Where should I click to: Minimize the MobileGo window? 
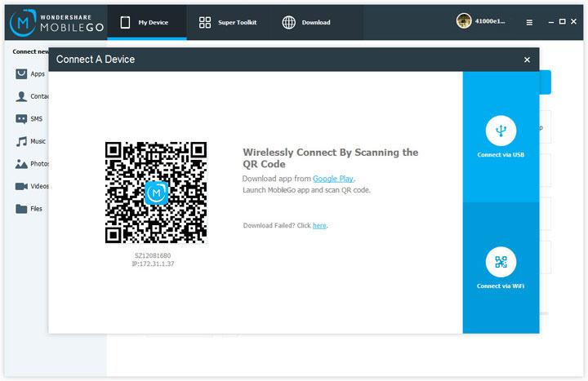(551, 22)
